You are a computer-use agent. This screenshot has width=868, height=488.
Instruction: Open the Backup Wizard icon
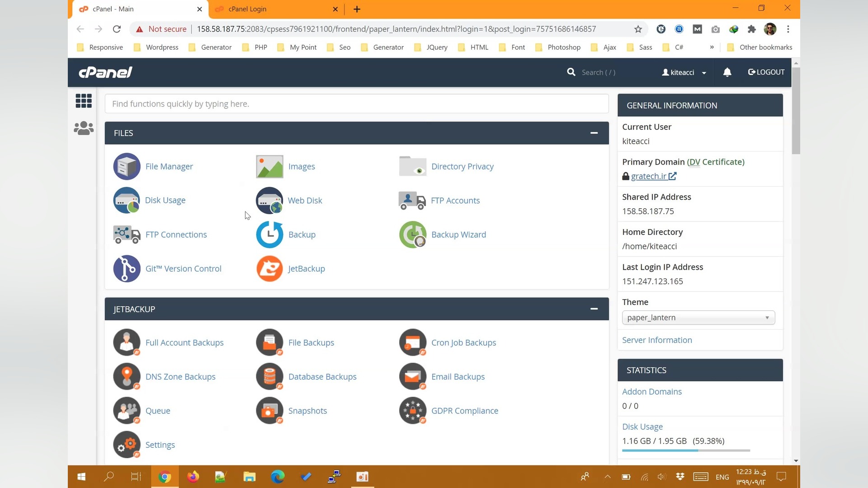point(412,235)
